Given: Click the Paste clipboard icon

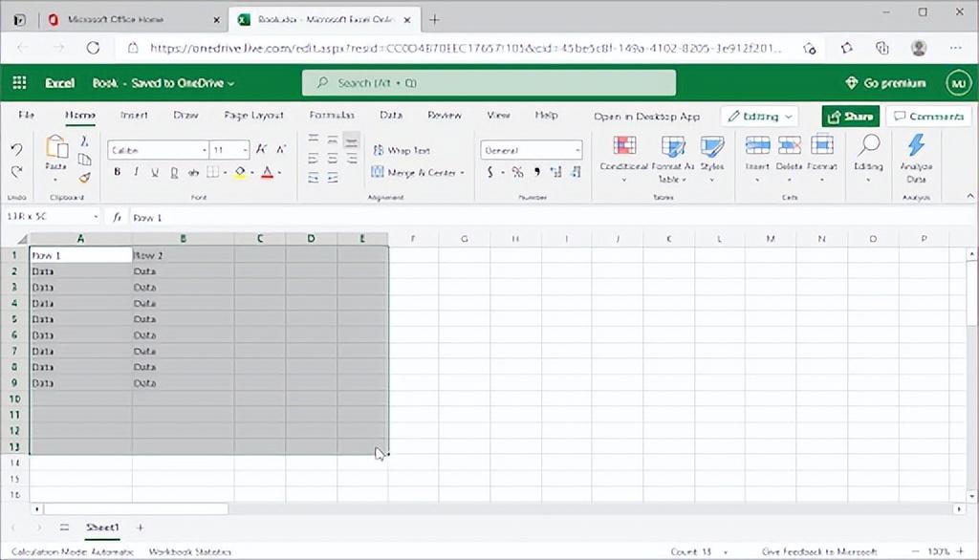Looking at the screenshot, I should tap(56, 148).
